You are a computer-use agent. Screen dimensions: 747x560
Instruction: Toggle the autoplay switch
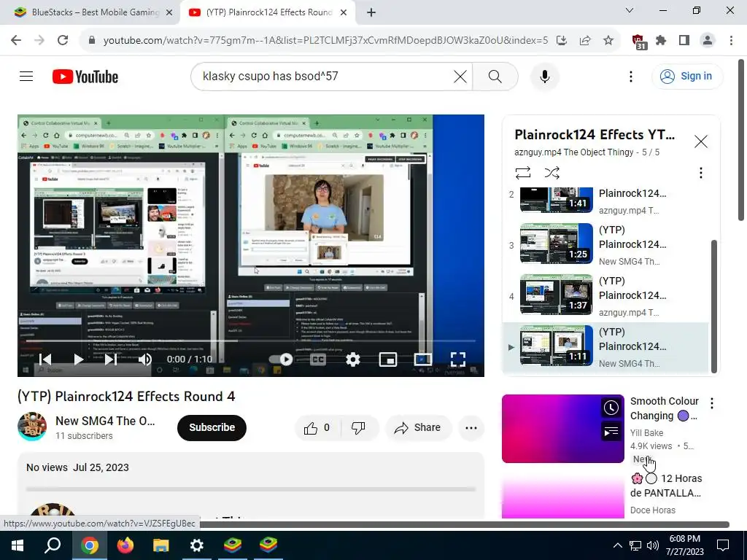[x=281, y=359]
